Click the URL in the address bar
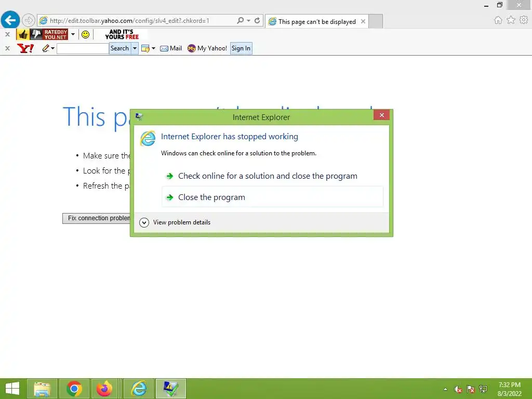 coord(129,21)
